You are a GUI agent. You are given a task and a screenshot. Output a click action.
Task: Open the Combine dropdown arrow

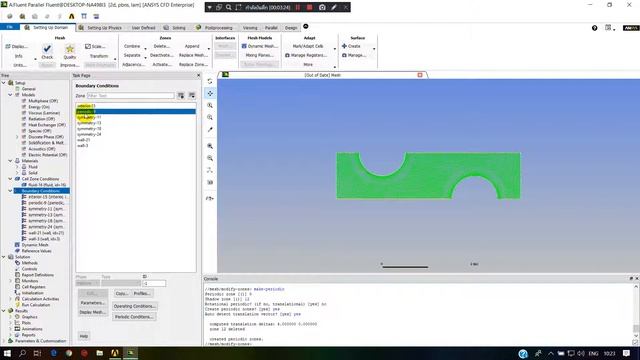click(x=145, y=49)
